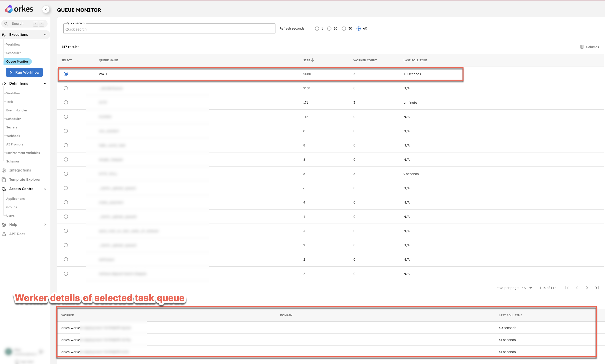Open Template Explorer page
The image size is (605, 364).
click(x=25, y=180)
